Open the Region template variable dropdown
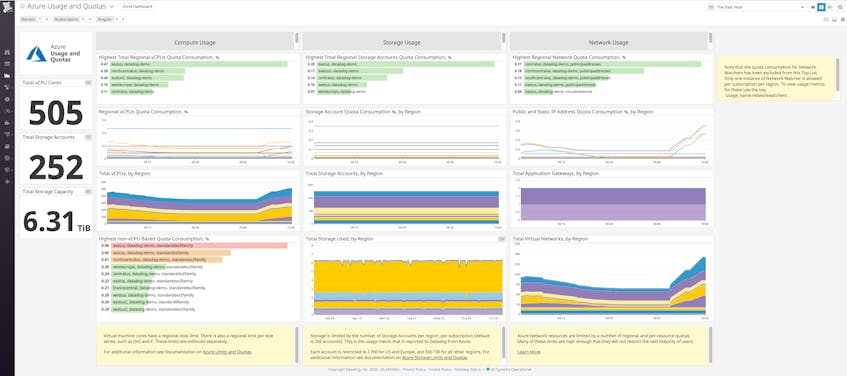Screen dimensions: 847x376 [x=111, y=19]
